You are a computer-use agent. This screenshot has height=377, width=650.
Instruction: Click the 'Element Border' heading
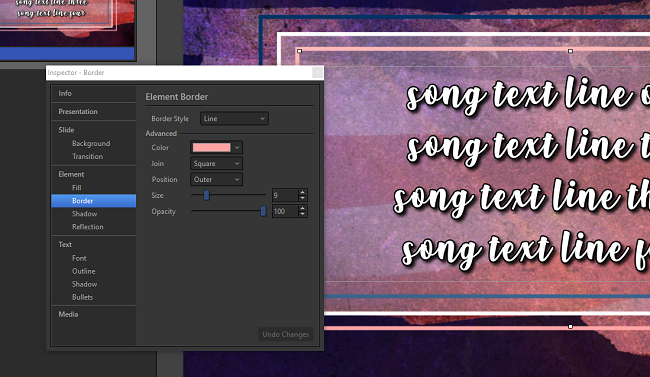pos(177,97)
